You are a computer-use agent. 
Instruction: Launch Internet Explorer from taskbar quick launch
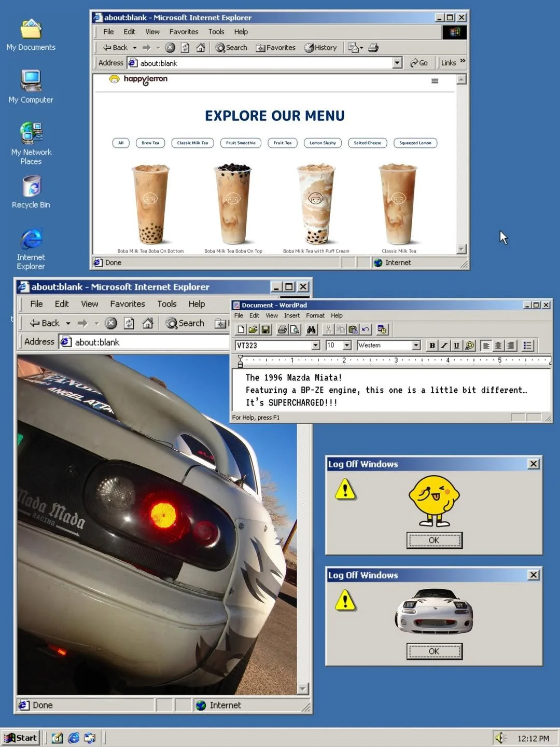74,738
